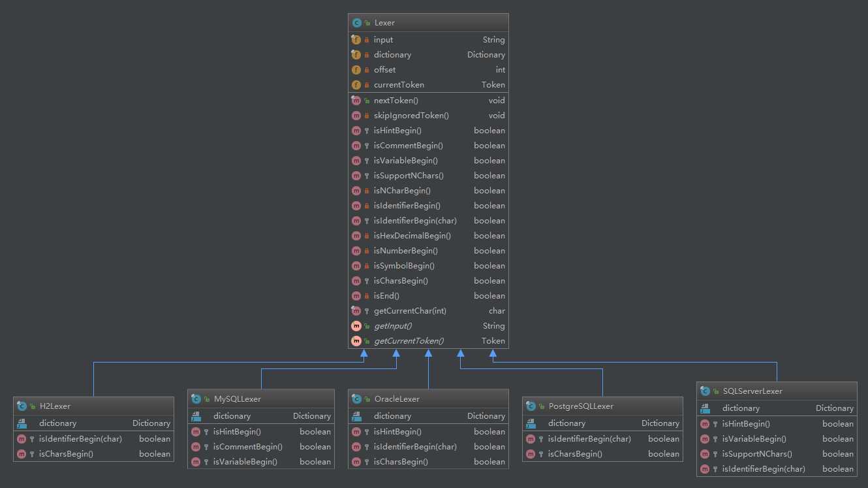The width and height of the screenshot is (868, 488).
Task: Select nextToken() in the Lexer class
Action: click(x=396, y=101)
